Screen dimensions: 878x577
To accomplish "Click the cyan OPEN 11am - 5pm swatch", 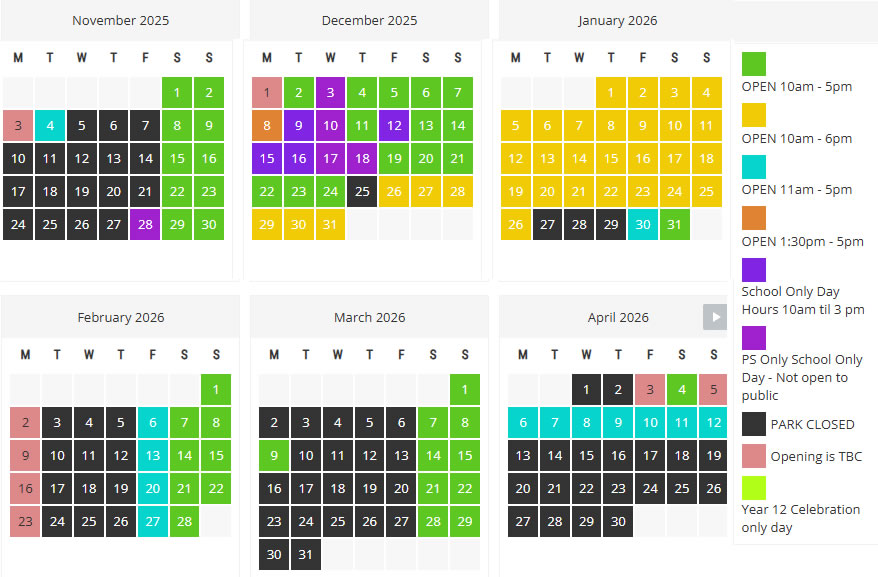I will 754,167.
